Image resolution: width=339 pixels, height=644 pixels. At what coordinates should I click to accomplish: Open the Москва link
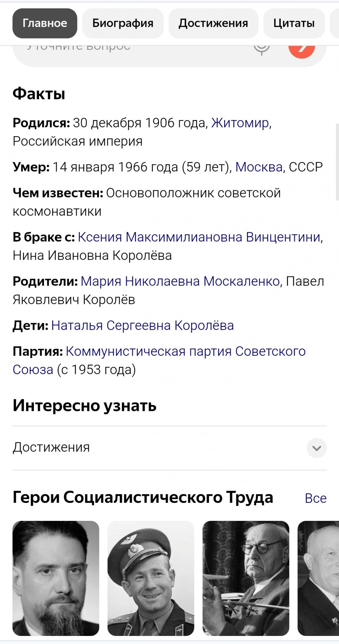point(259,167)
